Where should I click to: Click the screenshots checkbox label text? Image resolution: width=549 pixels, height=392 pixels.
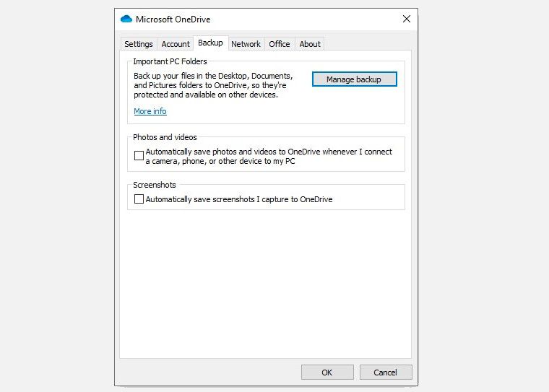pyautogui.click(x=239, y=199)
